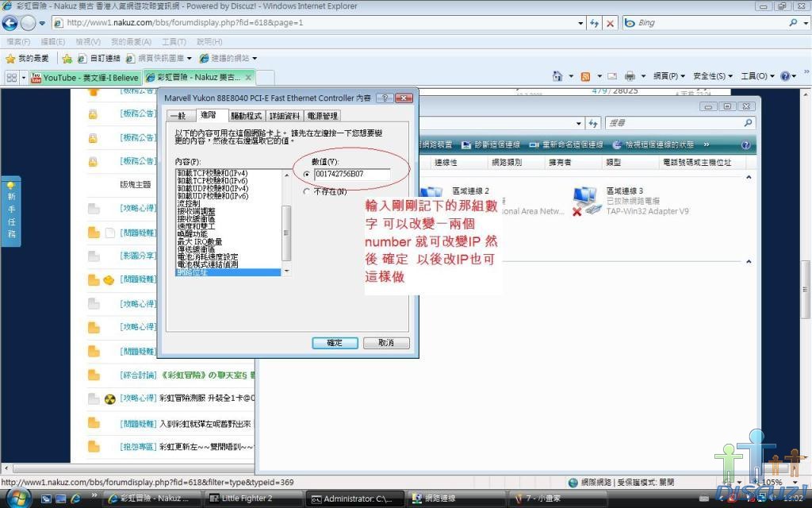Click the refresh icon in Network Connections window
Image resolution: width=812 pixels, height=508 pixels.
click(593, 123)
